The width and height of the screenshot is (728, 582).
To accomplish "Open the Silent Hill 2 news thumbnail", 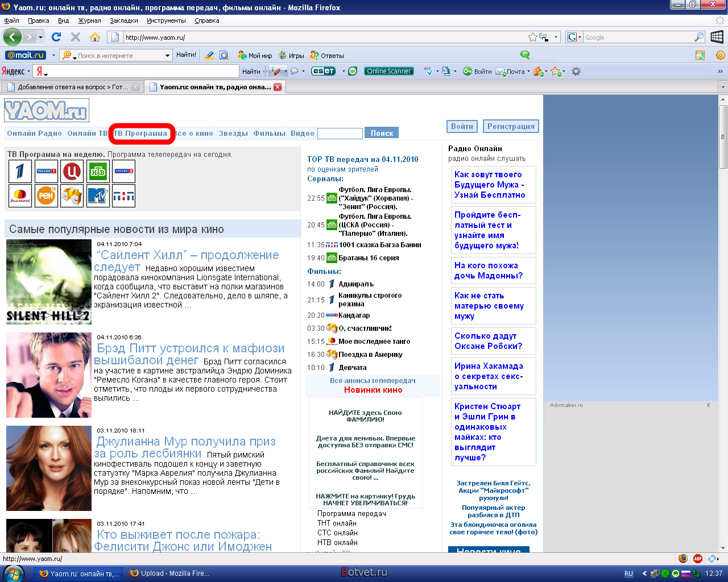I will pos(49,282).
